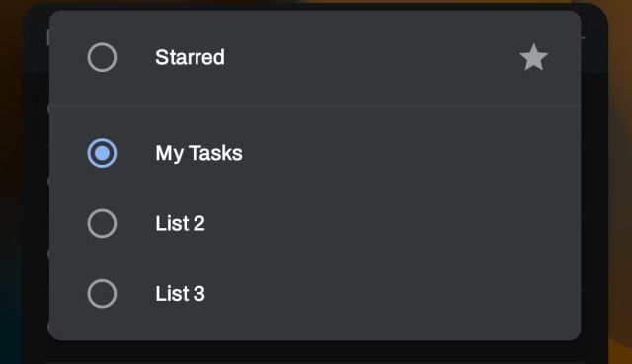Select the Starred radio button
Screen dimensions: 632x364
(102, 57)
